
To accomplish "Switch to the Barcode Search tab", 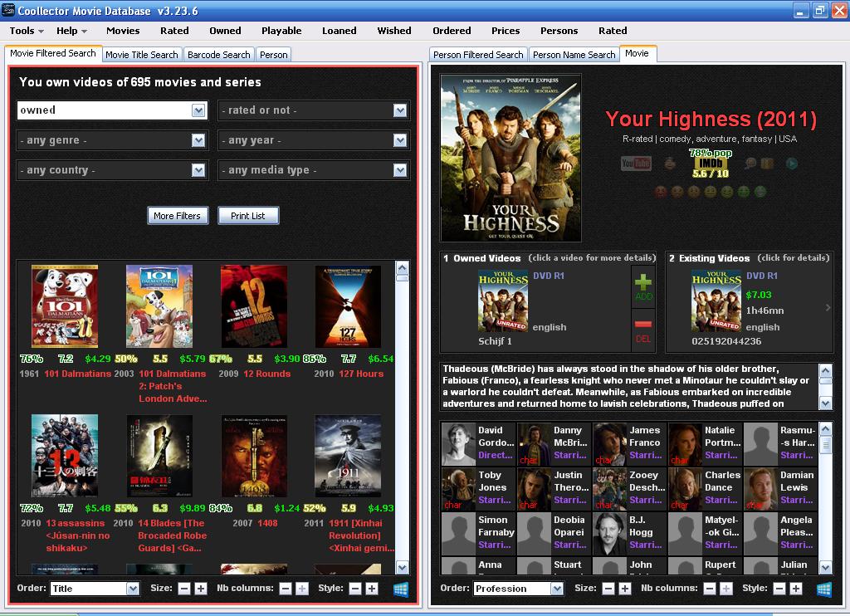I will 219,54.
